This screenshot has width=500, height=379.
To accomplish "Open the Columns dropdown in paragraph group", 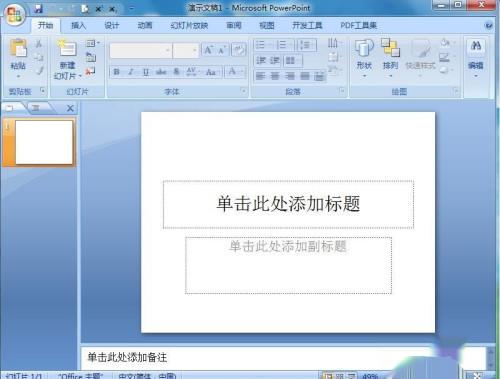I will [x=293, y=60].
